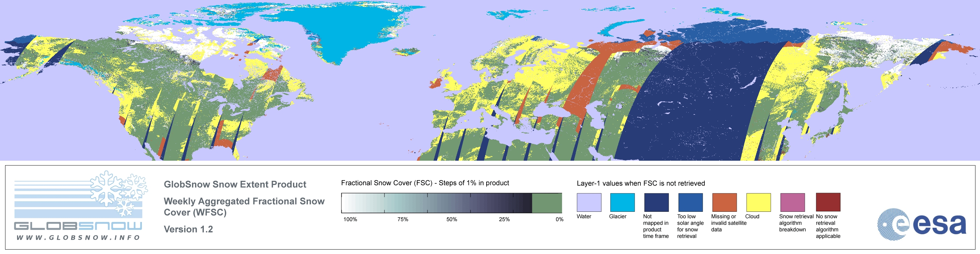Viewport: 980px width, 254px height.
Task: Click the green 0% snow cover block
Action: [547, 203]
